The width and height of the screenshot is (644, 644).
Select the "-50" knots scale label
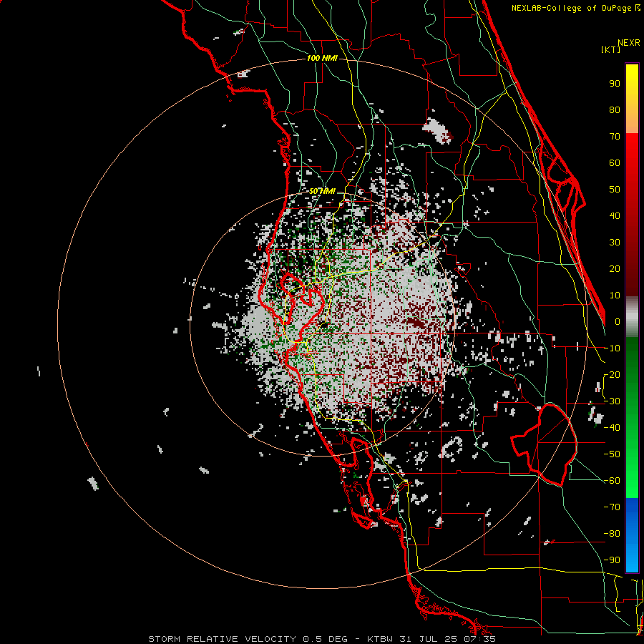612,454
